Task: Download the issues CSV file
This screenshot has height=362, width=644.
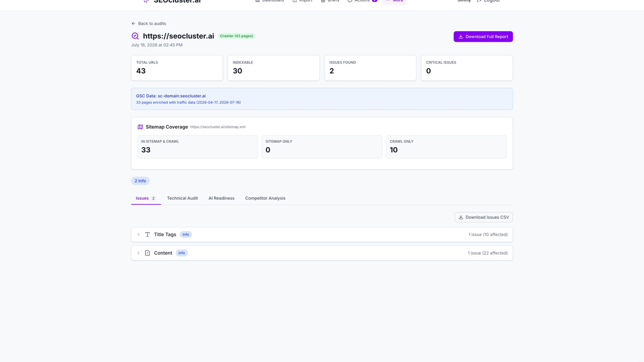Action: [483, 217]
